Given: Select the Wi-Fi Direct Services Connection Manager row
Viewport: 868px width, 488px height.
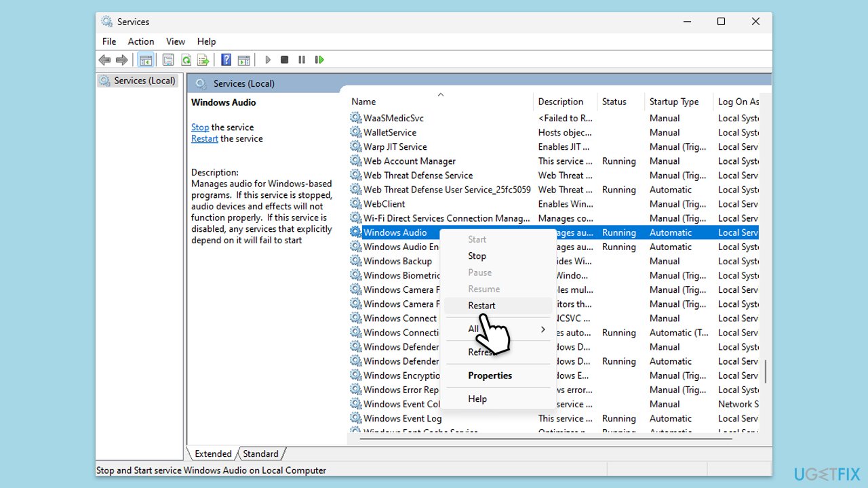Looking at the screenshot, I should (x=553, y=218).
